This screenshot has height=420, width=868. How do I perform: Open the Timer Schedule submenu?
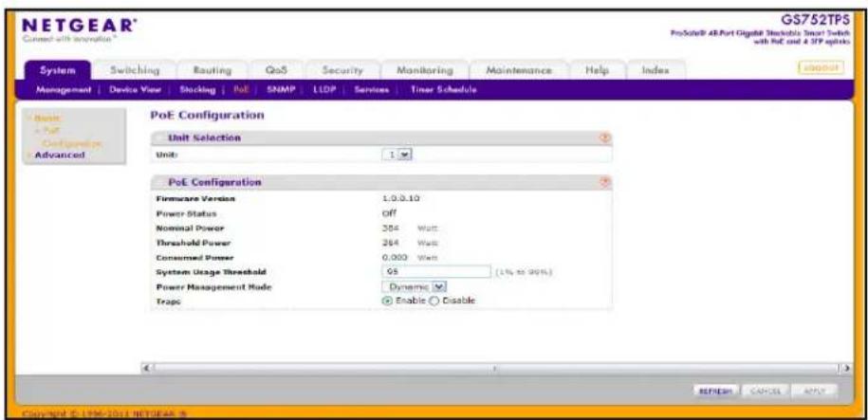pos(443,90)
